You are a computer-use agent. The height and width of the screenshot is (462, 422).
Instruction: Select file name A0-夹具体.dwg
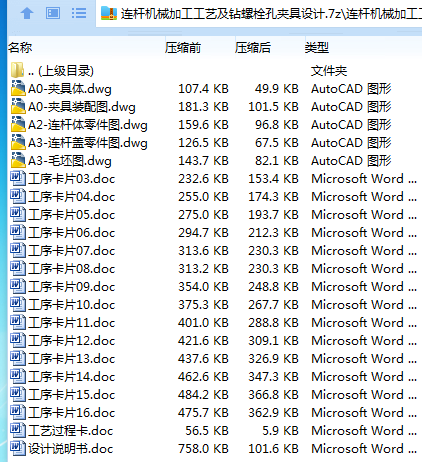click(70, 89)
